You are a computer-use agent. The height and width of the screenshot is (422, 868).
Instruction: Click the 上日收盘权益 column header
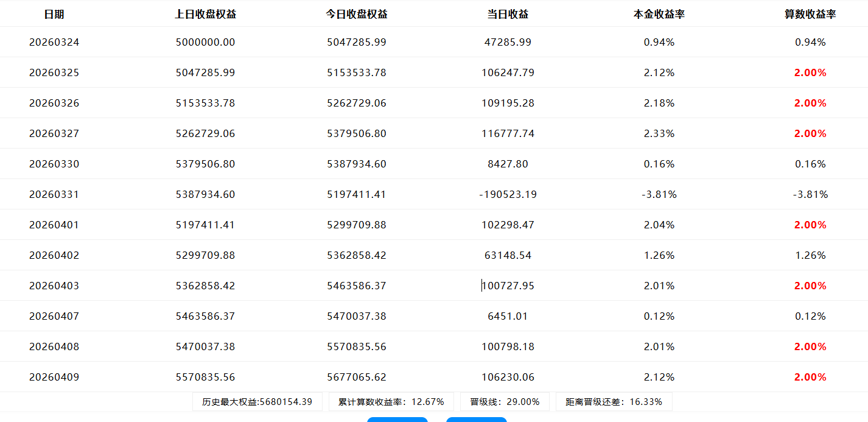205,14
